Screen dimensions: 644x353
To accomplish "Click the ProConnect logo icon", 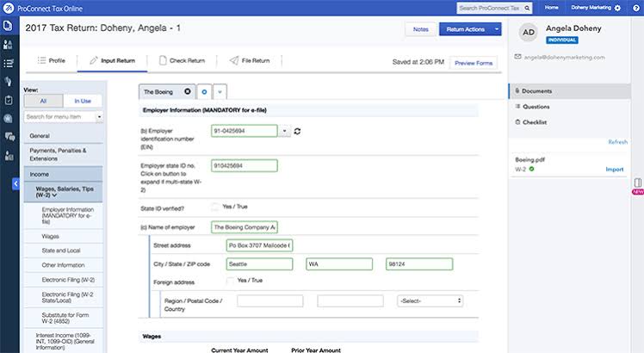I will pos(9,8).
